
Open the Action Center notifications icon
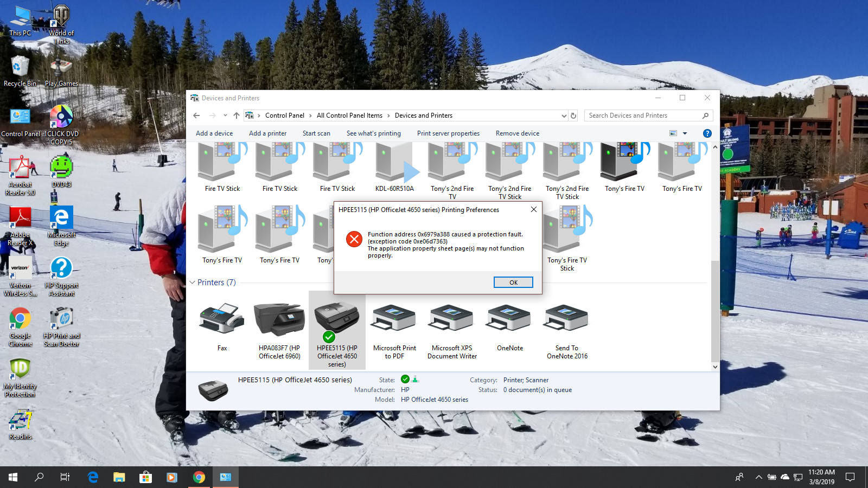[850, 477]
